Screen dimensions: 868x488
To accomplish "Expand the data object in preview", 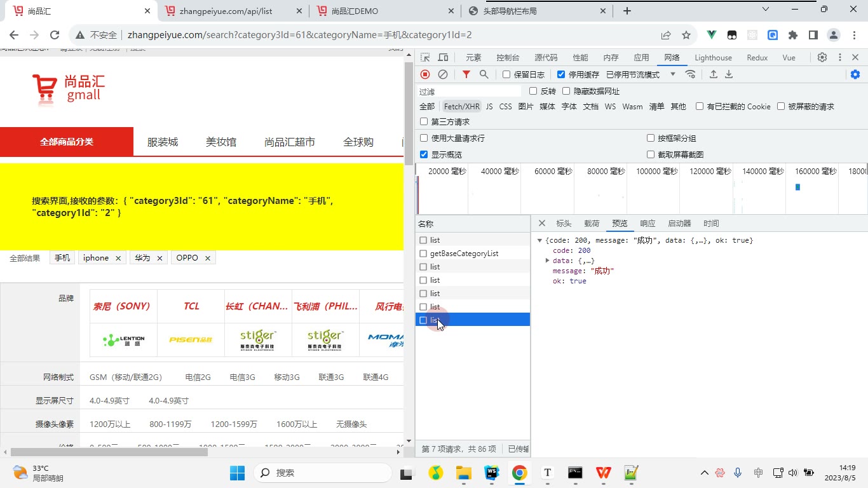I will pos(547,261).
